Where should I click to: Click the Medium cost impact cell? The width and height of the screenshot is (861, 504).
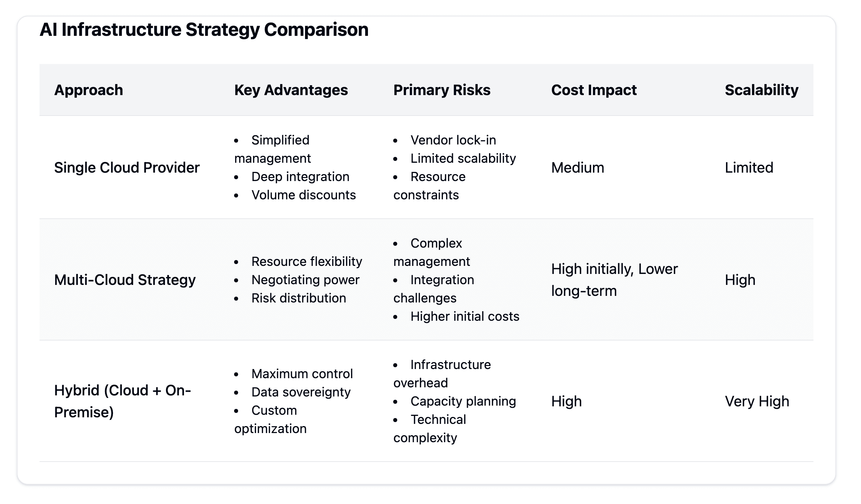click(578, 168)
